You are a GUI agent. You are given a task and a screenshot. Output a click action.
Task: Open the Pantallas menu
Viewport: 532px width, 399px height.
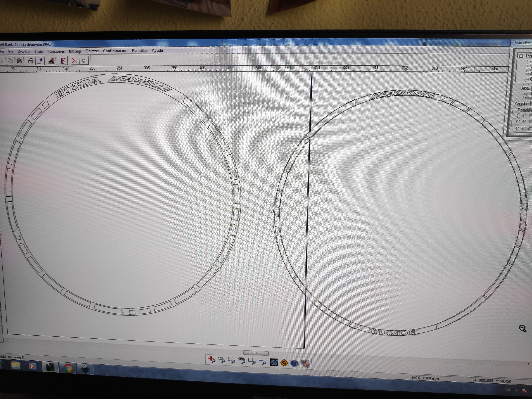pos(139,51)
